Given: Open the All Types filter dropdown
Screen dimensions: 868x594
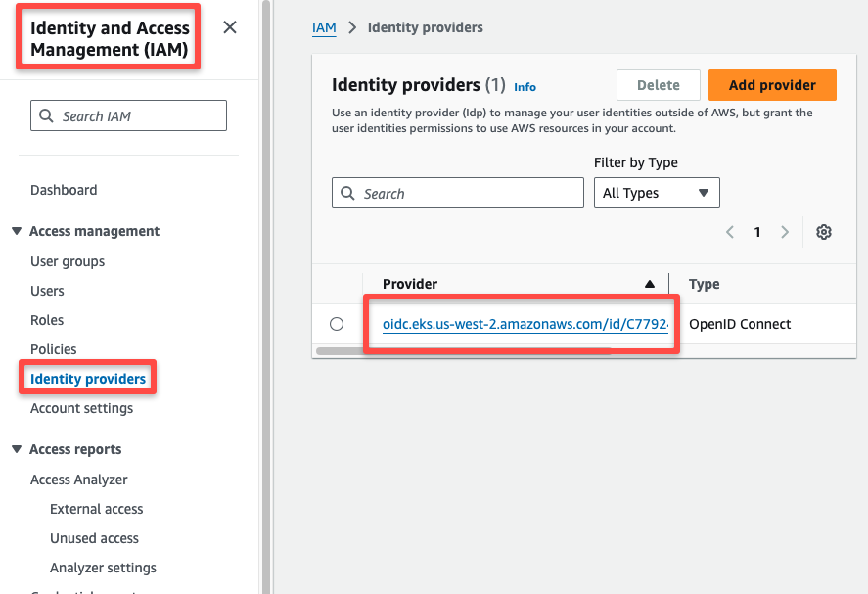Looking at the screenshot, I should (656, 193).
